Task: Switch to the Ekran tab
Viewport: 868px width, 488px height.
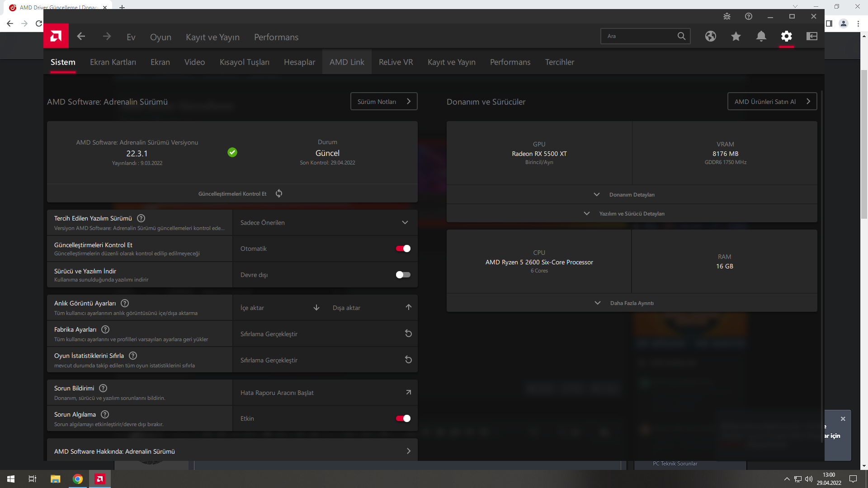Action: click(160, 62)
